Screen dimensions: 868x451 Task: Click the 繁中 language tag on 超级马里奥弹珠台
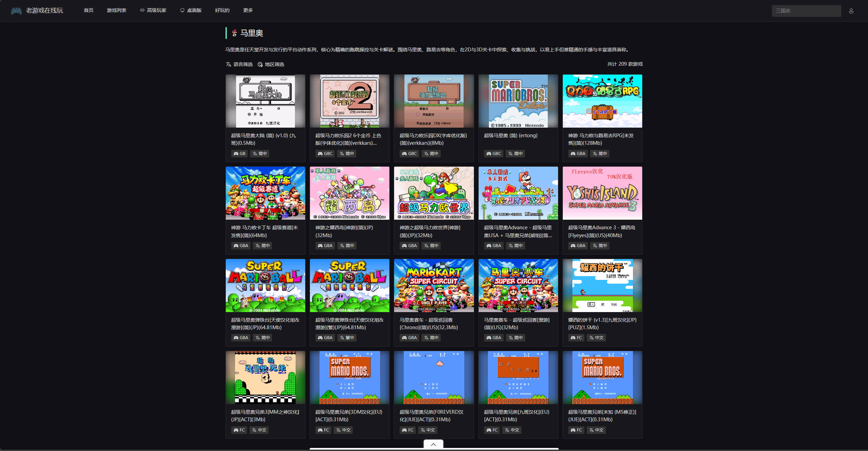347,338
